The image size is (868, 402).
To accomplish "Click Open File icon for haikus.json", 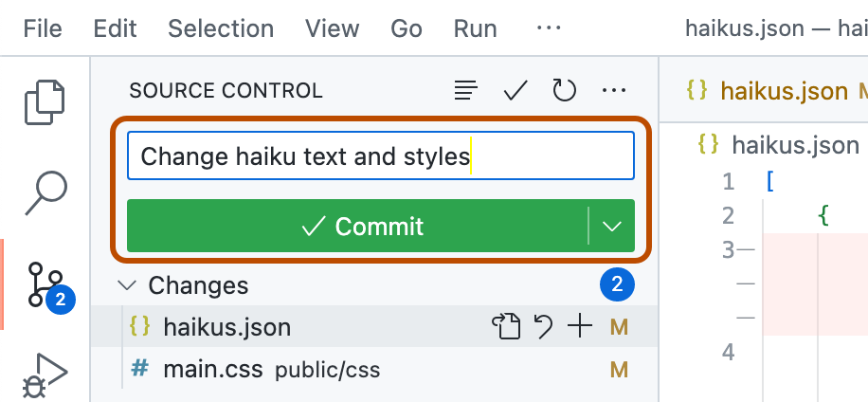I will click(506, 327).
